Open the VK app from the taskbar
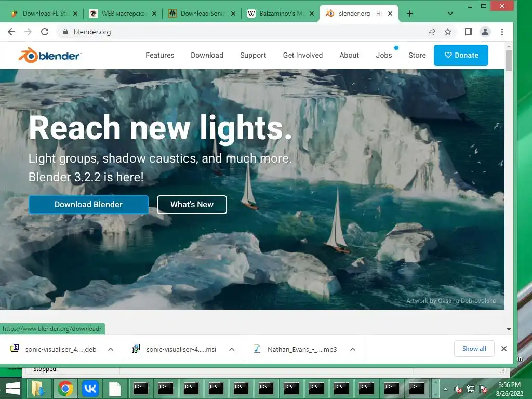The height and width of the screenshot is (399, 532). [x=90, y=389]
